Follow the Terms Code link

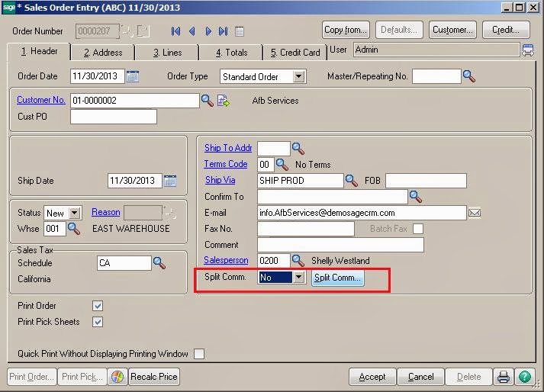click(x=226, y=164)
